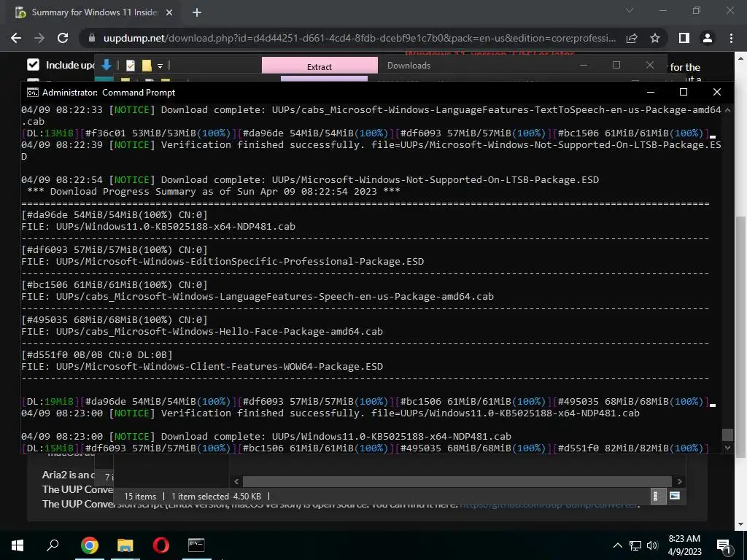Click Speech-en-us-Package-amd64.cab file line

[258, 297]
